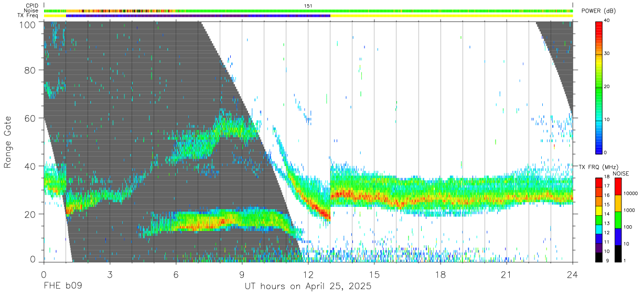Click the NOISE color scale bar

click(618, 220)
